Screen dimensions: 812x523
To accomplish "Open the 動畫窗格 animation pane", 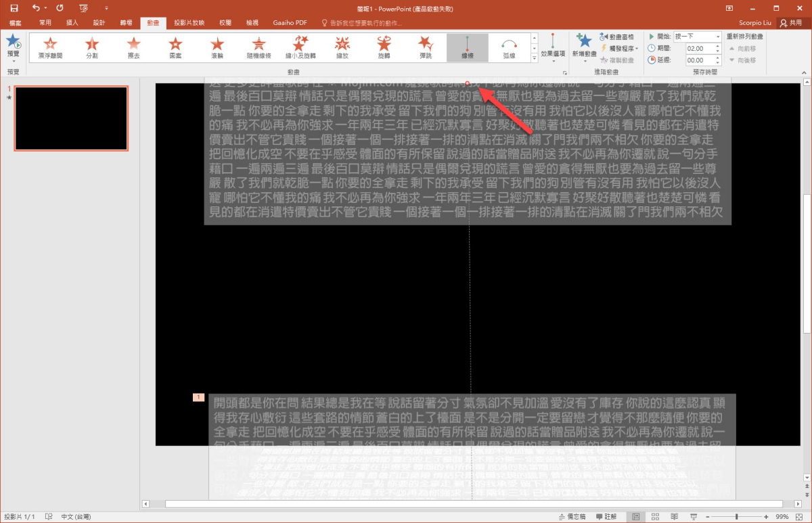I will (x=616, y=37).
